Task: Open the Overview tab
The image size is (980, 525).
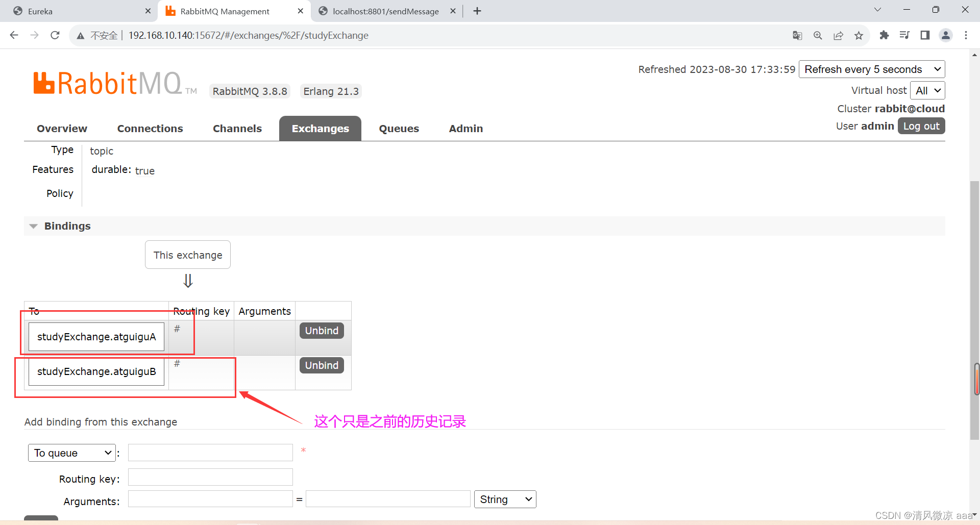Action: (62, 129)
